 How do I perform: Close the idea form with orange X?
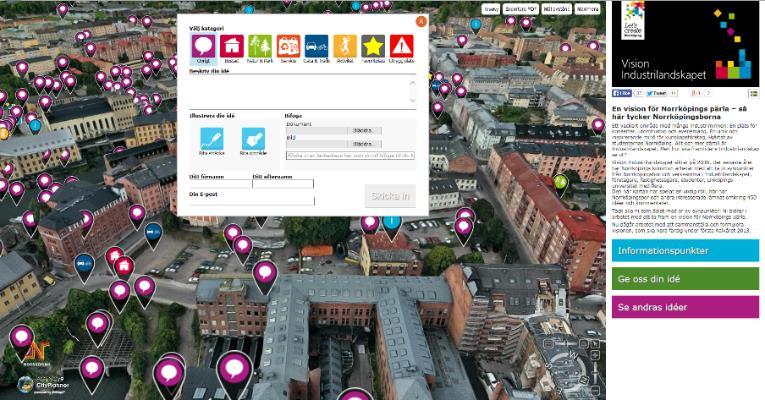pos(421,21)
